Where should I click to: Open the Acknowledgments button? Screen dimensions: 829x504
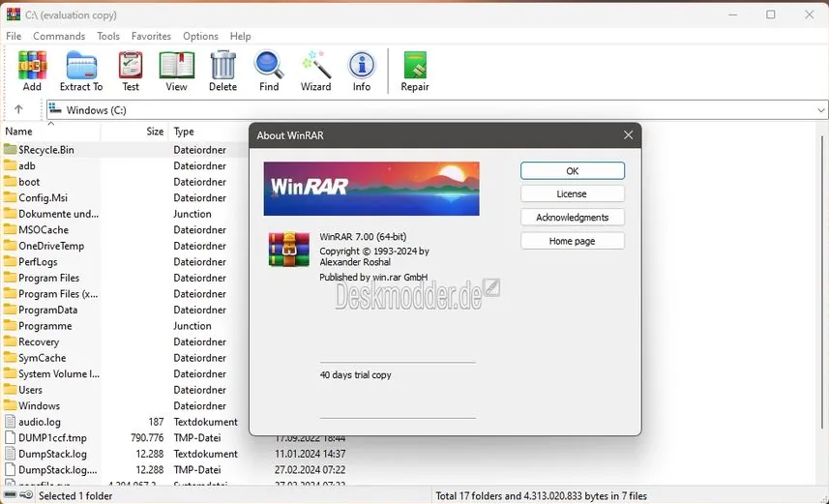572,218
